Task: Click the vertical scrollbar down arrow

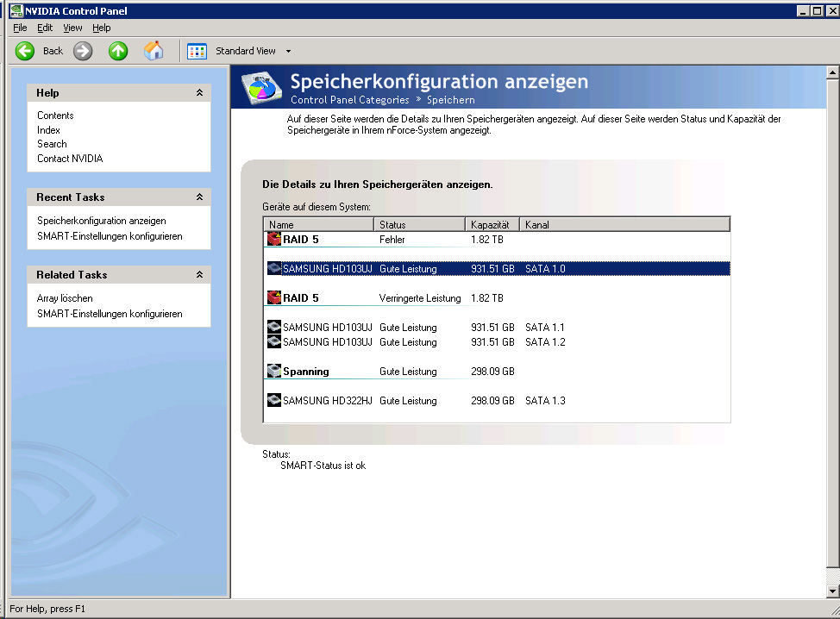Action: [x=832, y=591]
